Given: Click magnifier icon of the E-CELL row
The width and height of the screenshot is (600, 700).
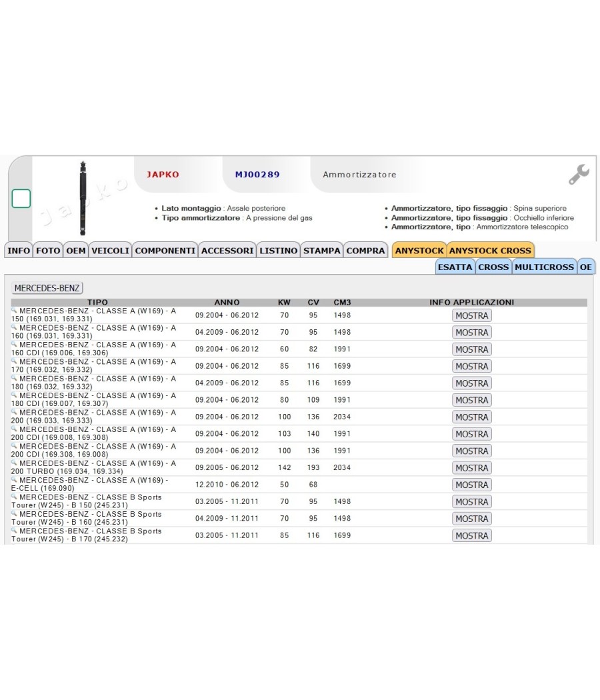Looking at the screenshot, I should coord(14,480).
